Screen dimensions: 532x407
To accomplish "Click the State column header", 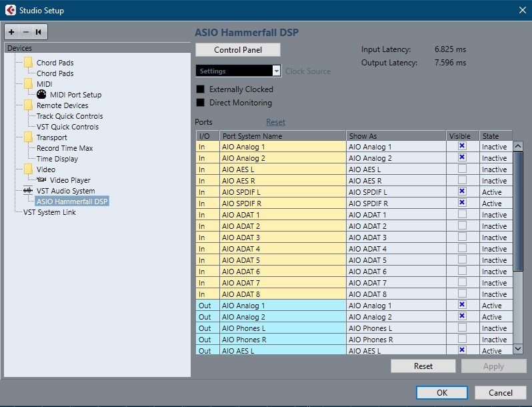I will [x=496, y=136].
